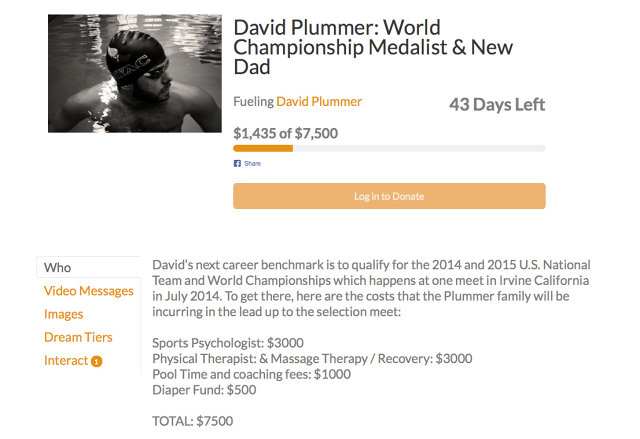Click the Pool Time and coaching fees line
Viewport: 640px width, 439px height.
(251, 374)
